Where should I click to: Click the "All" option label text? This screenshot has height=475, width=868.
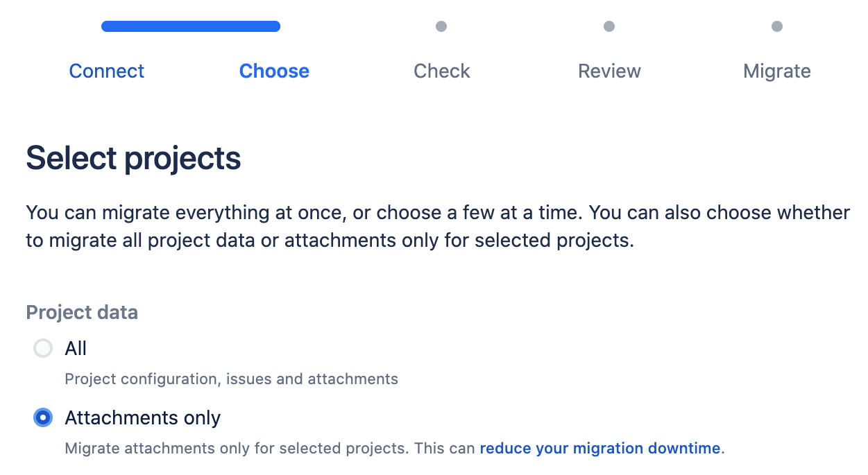pos(76,348)
